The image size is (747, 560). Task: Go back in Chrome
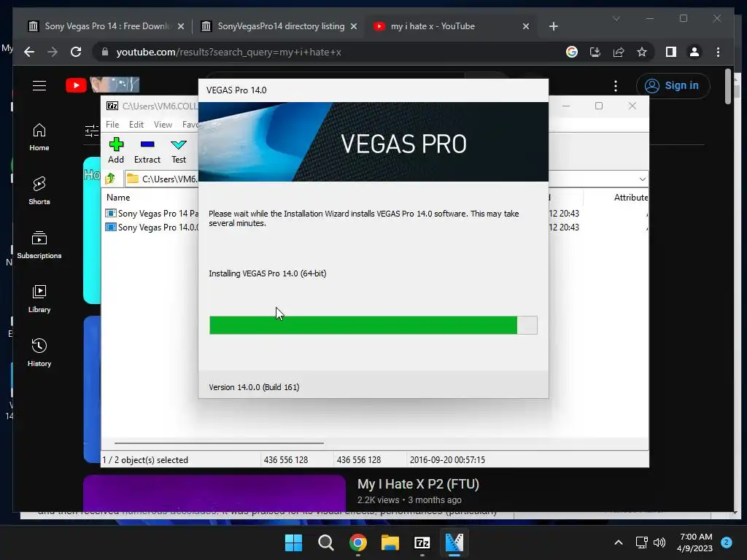coord(29,52)
